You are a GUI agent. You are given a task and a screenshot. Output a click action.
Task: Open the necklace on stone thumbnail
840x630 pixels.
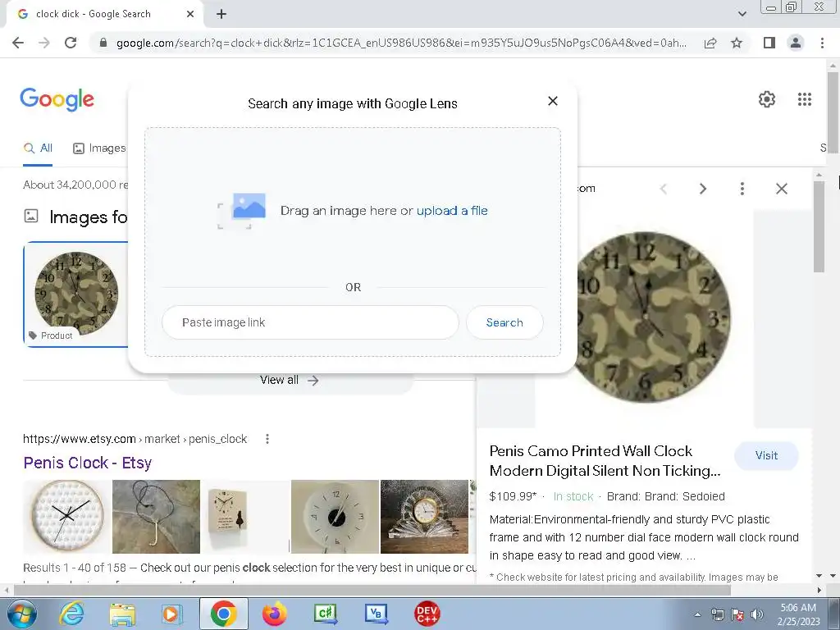click(x=156, y=517)
